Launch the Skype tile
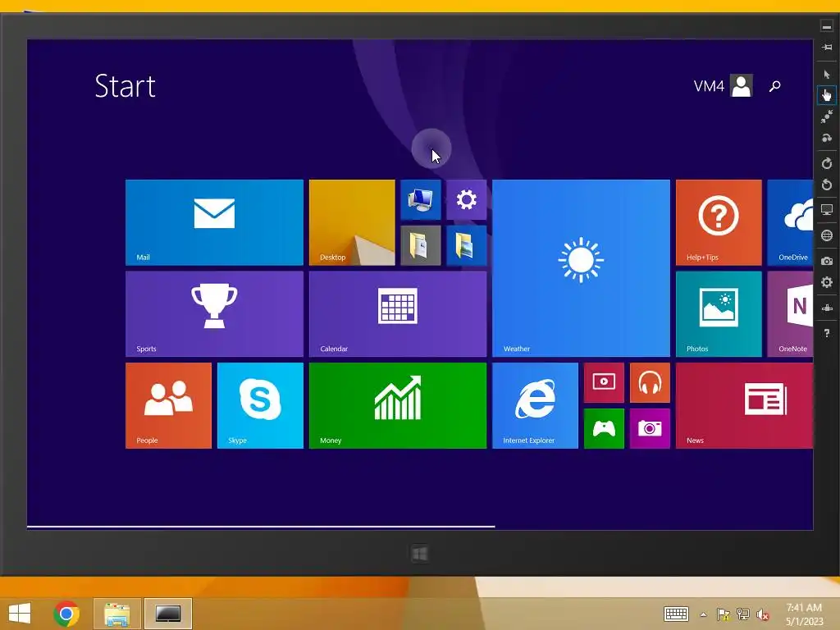Viewport: 840px width, 630px height. click(x=260, y=405)
